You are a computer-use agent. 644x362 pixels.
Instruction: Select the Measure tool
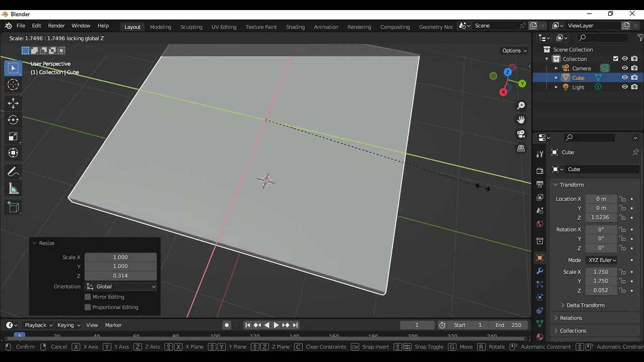[14, 189]
